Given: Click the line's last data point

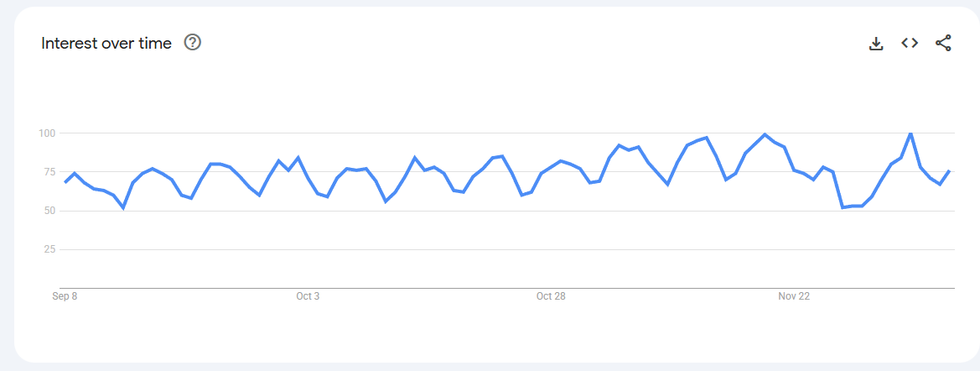Looking at the screenshot, I should click(x=949, y=171).
